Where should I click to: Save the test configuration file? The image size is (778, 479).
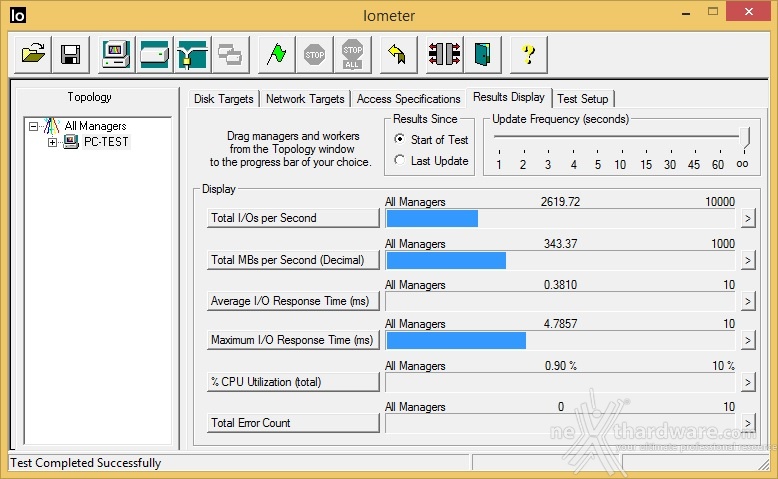point(70,54)
